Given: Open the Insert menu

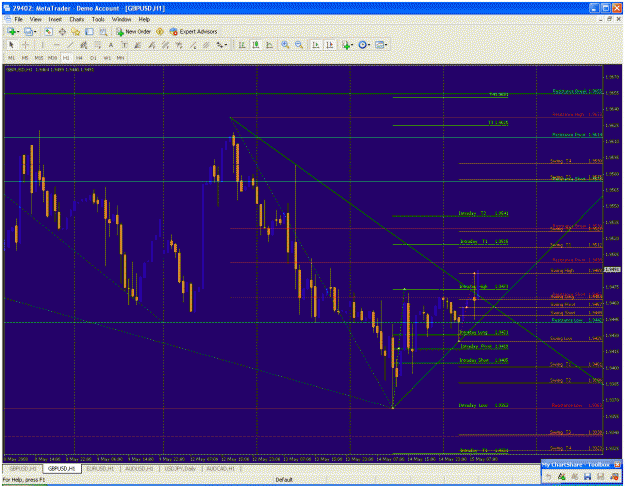Looking at the screenshot, I should (55, 19).
